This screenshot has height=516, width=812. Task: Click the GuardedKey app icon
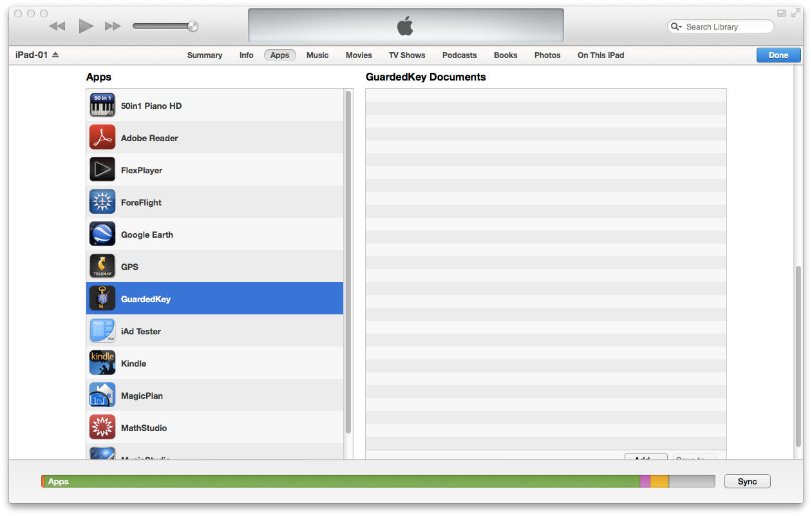(102, 299)
